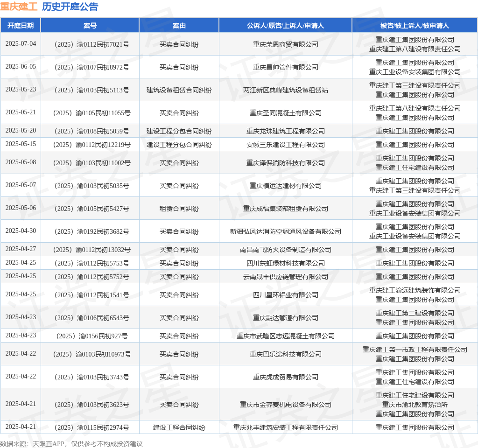Click the 重庆建工 title text
Viewport: 478px width, 448px height.
pos(19,7)
